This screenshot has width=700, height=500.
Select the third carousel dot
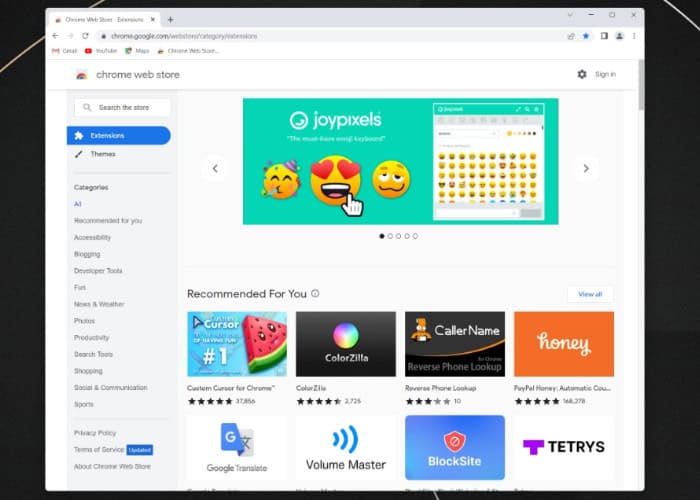coord(399,236)
